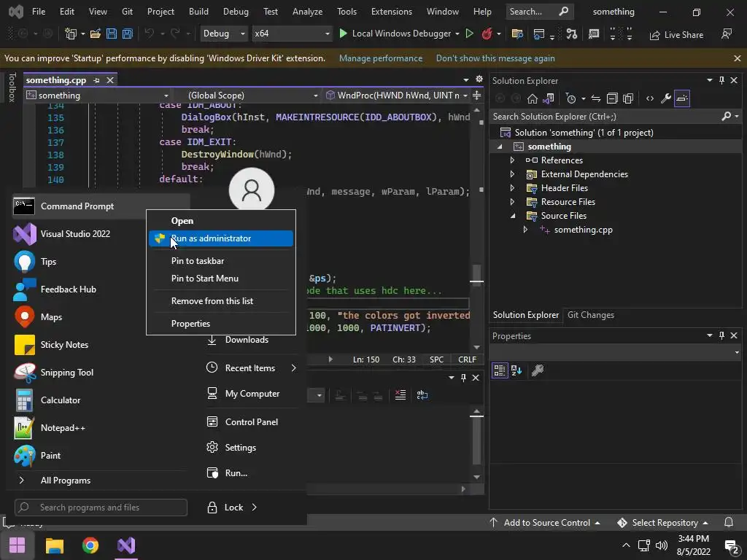The height and width of the screenshot is (560, 747).
Task: Open editor settings gear next to tab list
Action: coord(479,79)
